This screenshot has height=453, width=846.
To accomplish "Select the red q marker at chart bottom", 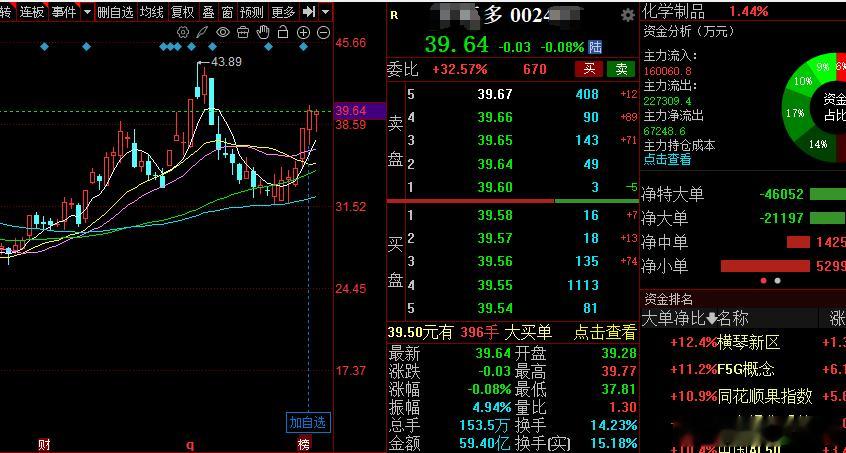I will [x=189, y=445].
